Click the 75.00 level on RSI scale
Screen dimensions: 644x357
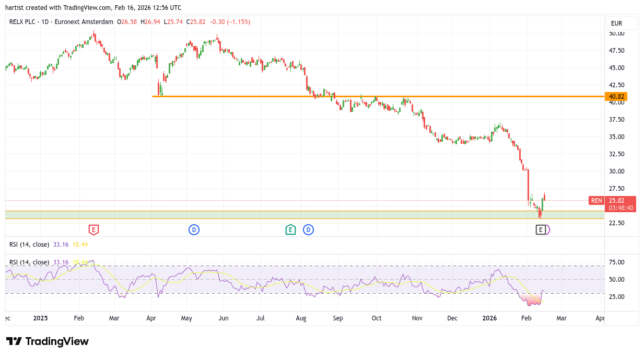click(x=617, y=262)
